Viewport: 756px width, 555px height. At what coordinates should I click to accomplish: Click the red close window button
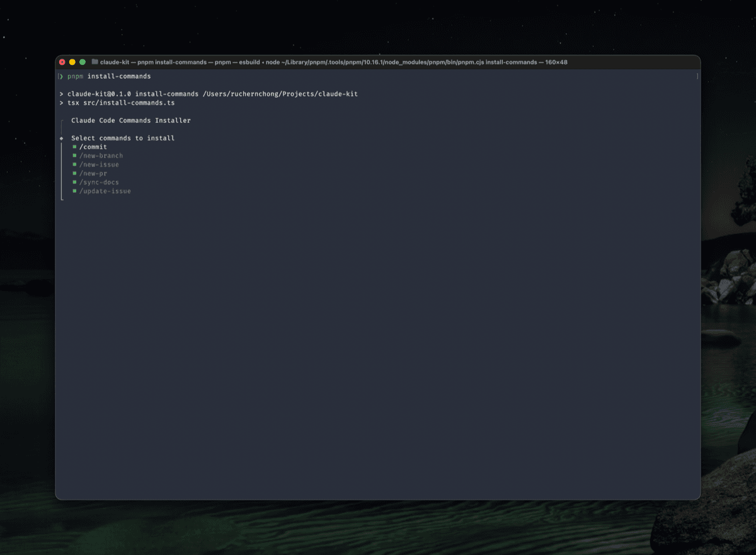click(x=62, y=62)
